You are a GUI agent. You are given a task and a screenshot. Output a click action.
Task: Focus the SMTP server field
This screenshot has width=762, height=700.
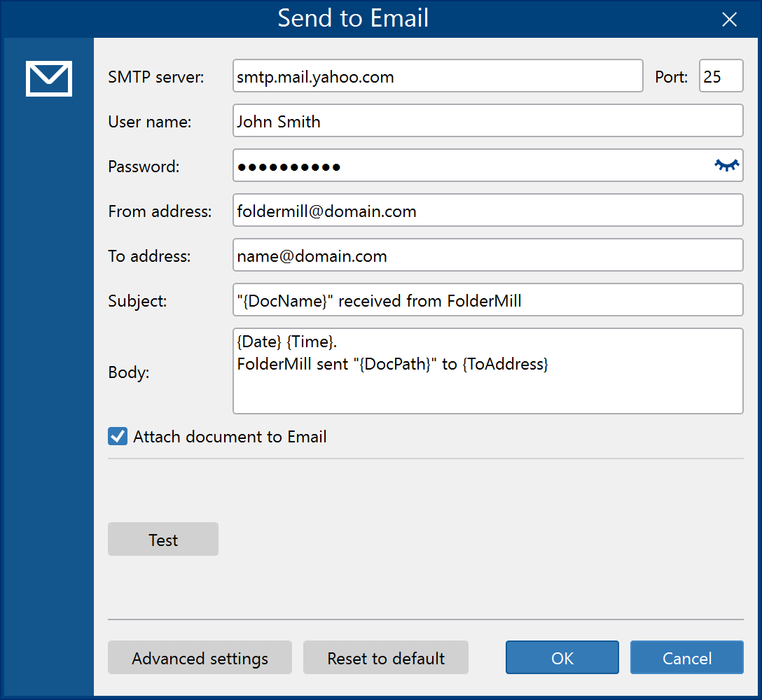point(438,76)
